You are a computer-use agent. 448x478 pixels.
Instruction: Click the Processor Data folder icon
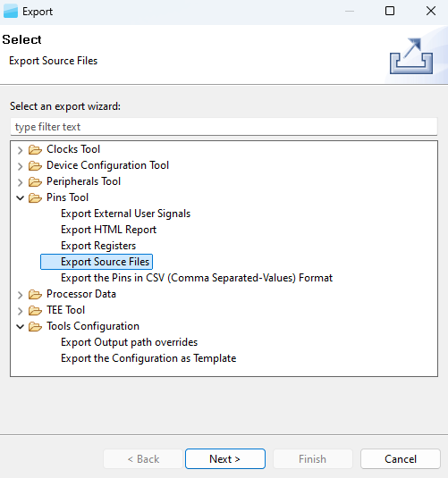pyautogui.click(x=35, y=295)
